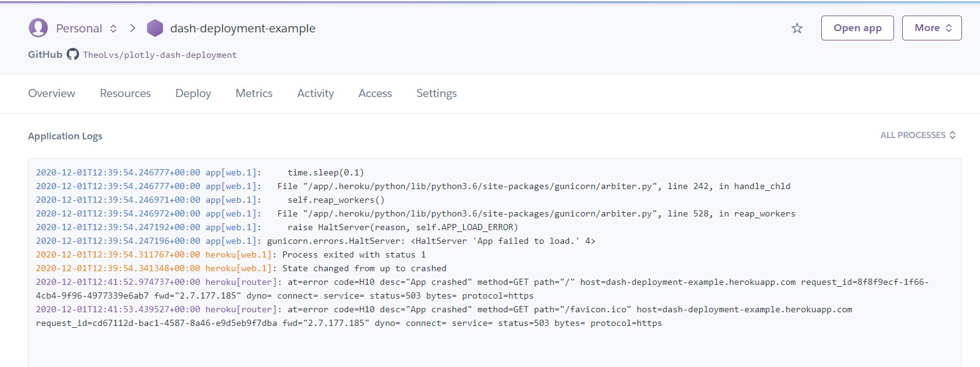
Task: Click the breadcrumb chevron separator
Action: pyautogui.click(x=133, y=28)
